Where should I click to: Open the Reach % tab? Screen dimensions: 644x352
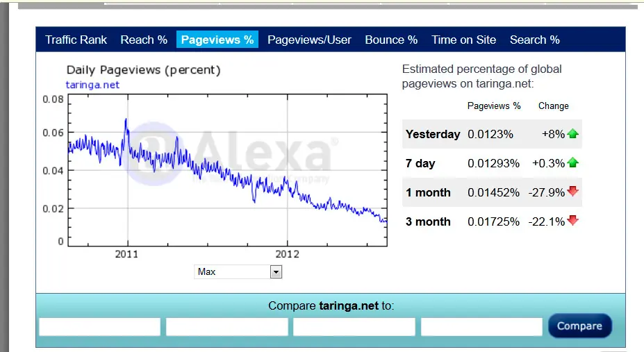144,40
